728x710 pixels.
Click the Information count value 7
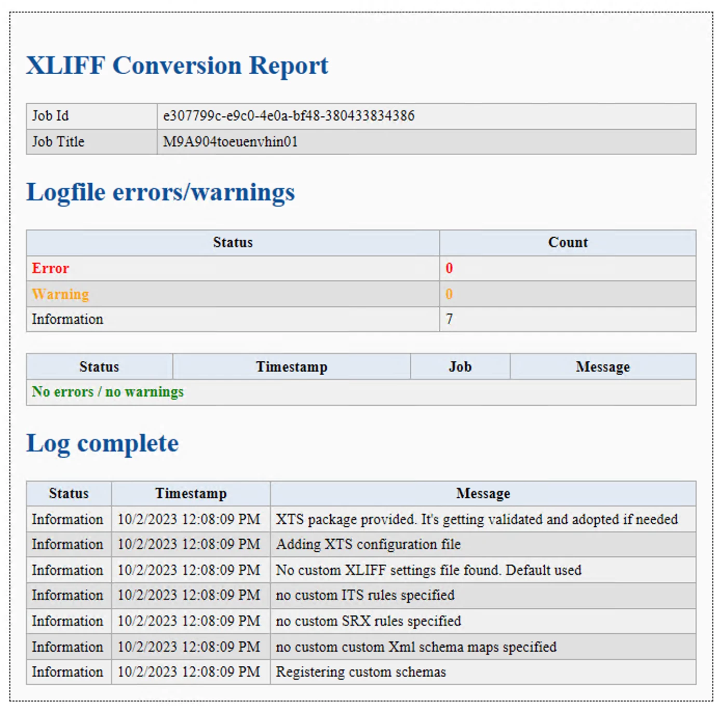tap(449, 319)
